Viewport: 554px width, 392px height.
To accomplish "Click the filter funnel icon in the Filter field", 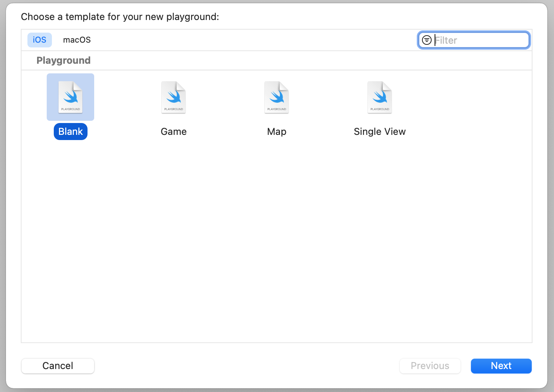I will (426, 40).
